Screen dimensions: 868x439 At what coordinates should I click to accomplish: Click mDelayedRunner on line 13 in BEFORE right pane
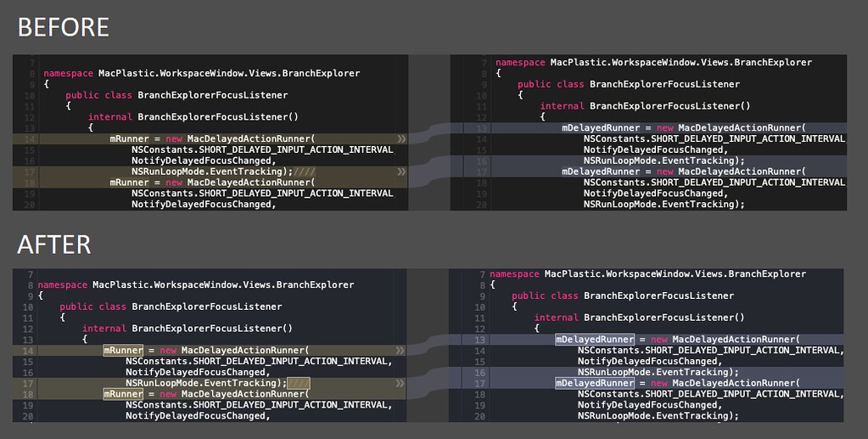click(601, 127)
